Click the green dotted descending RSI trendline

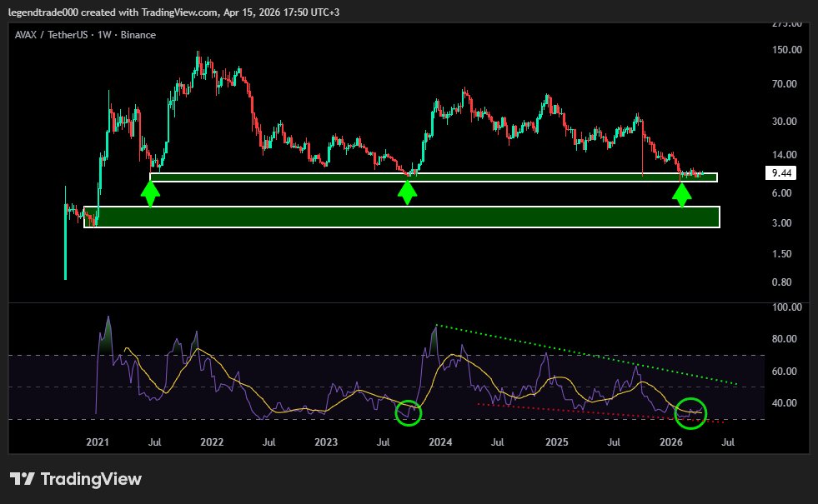click(584, 355)
